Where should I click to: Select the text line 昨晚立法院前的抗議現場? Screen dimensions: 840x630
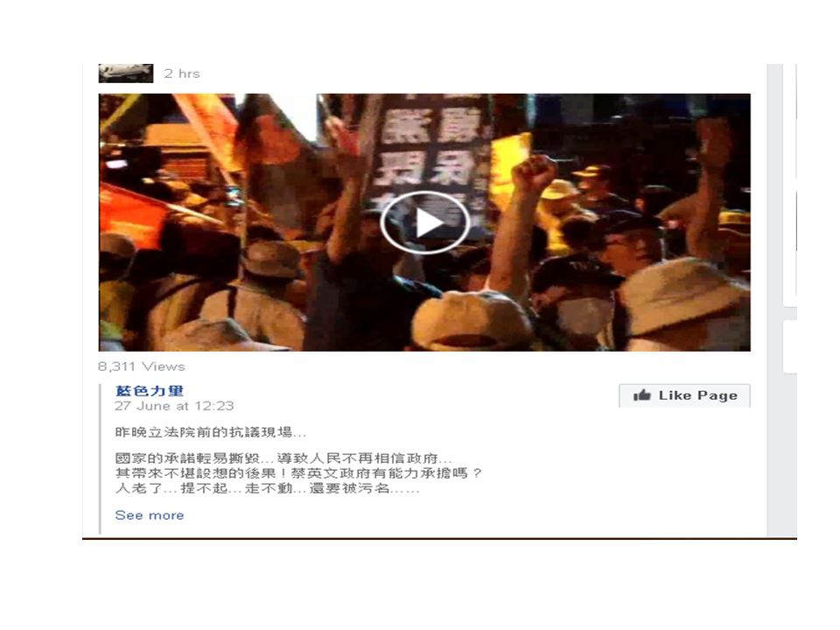(x=211, y=432)
